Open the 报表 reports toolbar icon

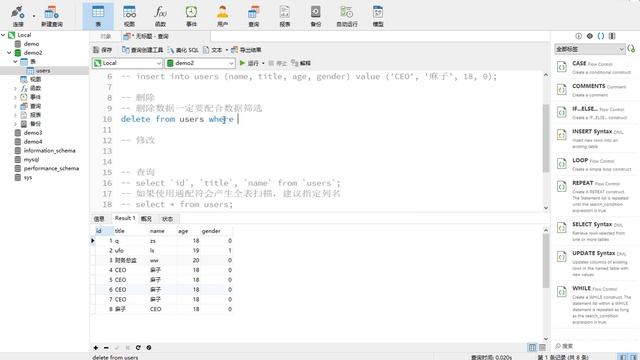pyautogui.click(x=284, y=16)
